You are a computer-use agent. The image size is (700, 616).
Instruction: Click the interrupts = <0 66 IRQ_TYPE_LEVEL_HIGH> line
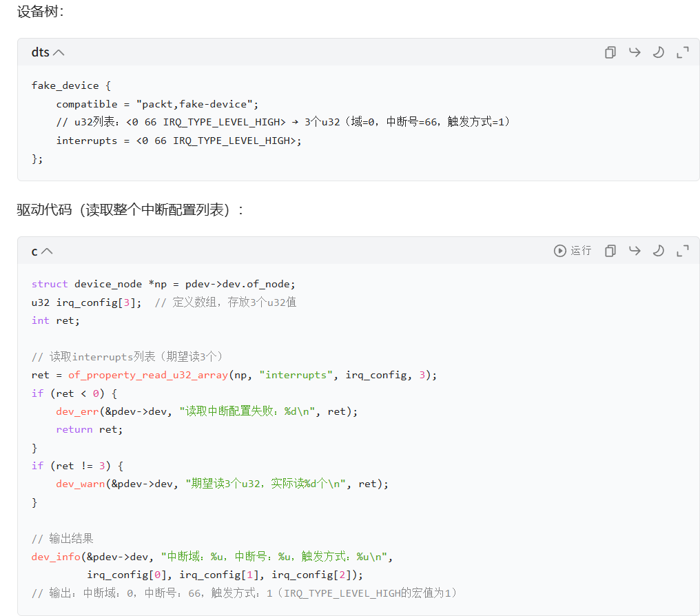coord(178,141)
